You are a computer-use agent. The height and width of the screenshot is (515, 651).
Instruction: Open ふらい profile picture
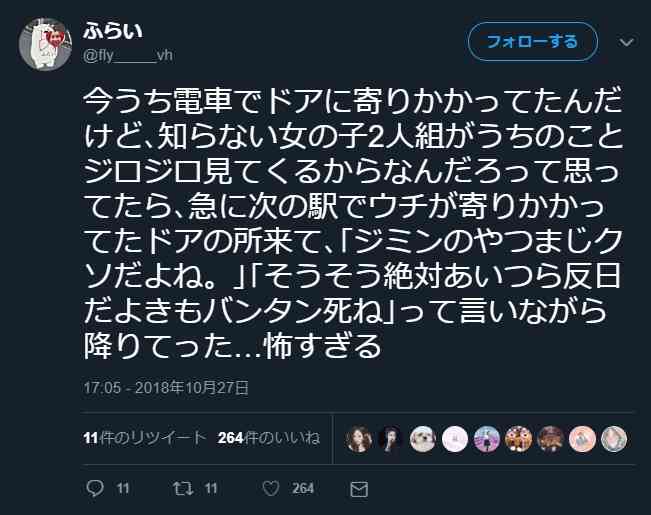[x=45, y=44]
